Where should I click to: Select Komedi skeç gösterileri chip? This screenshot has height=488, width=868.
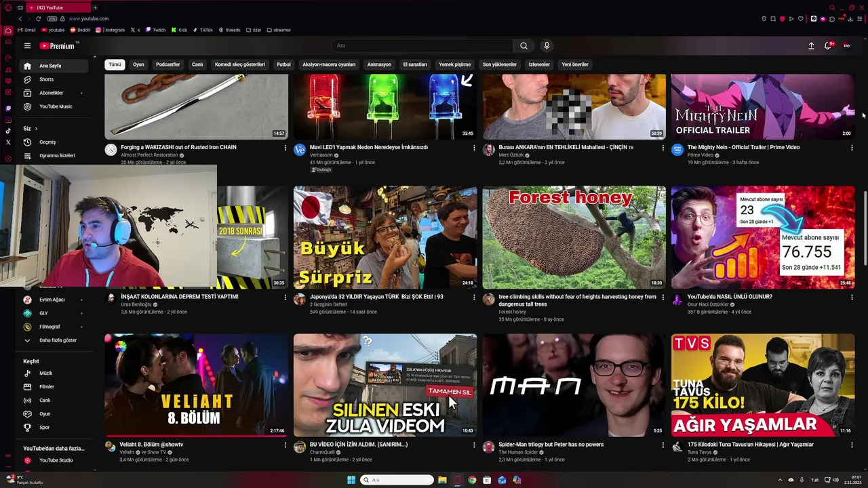[x=240, y=64]
